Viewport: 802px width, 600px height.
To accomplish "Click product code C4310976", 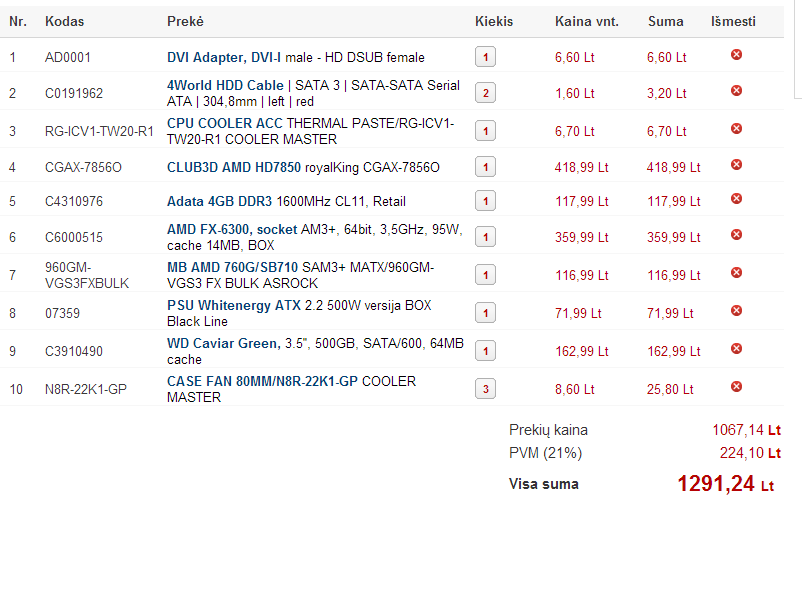I will [x=74, y=202].
